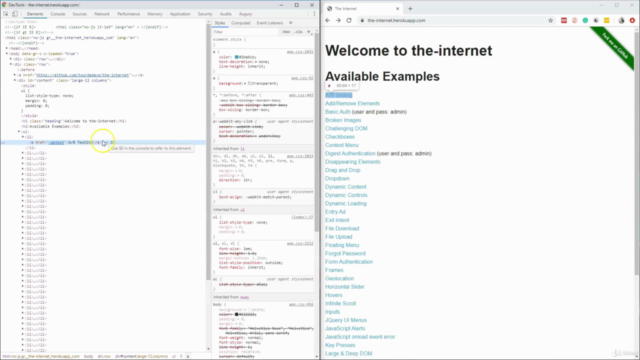Open the pink round browser extension
This screenshot has width=640, height=360.
point(575,20)
